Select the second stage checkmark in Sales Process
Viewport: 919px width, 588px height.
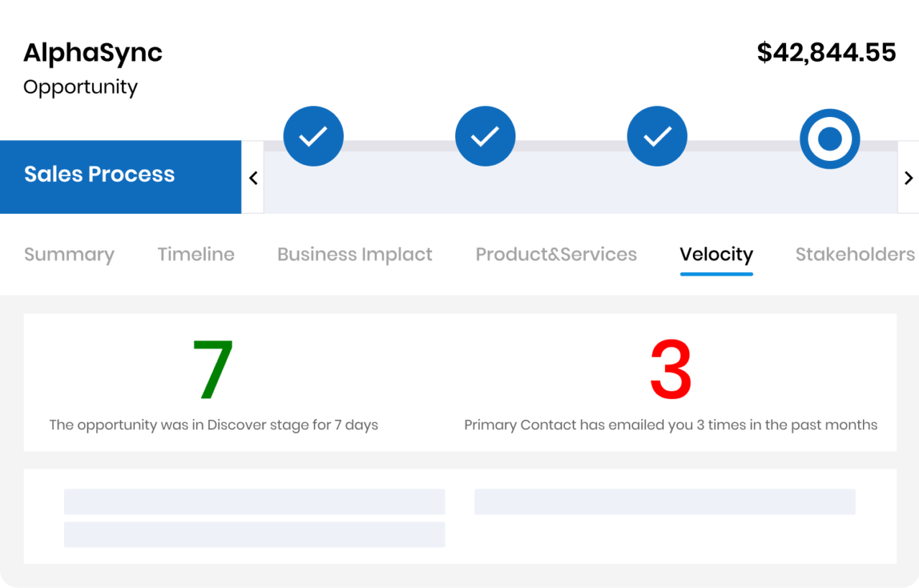[485, 136]
